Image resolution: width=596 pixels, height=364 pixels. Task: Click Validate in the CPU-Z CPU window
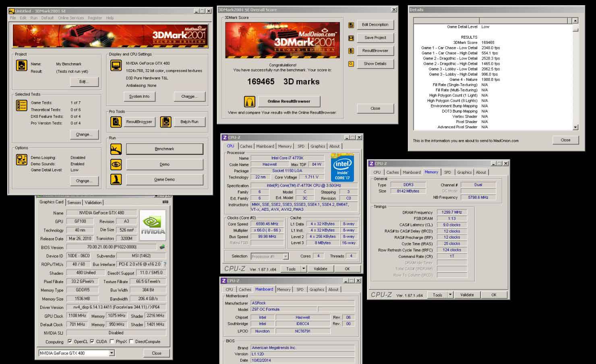pos(321,269)
